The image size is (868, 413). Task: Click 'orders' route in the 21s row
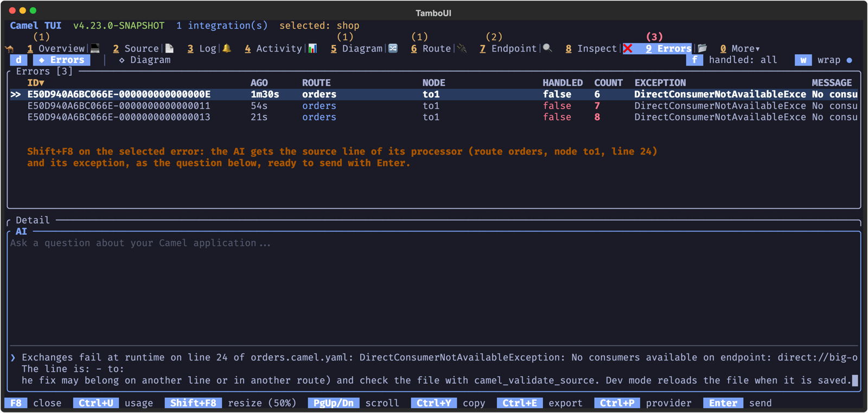pyautogui.click(x=319, y=117)
